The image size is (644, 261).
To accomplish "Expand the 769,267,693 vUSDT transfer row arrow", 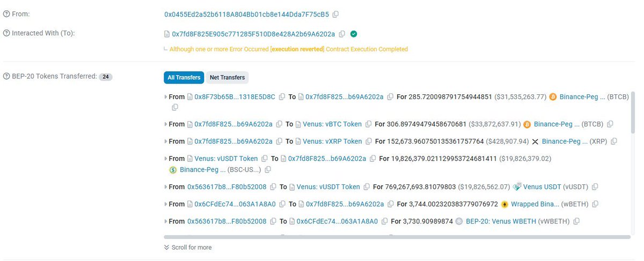I will pyautogui.click(x=166, y=187).
